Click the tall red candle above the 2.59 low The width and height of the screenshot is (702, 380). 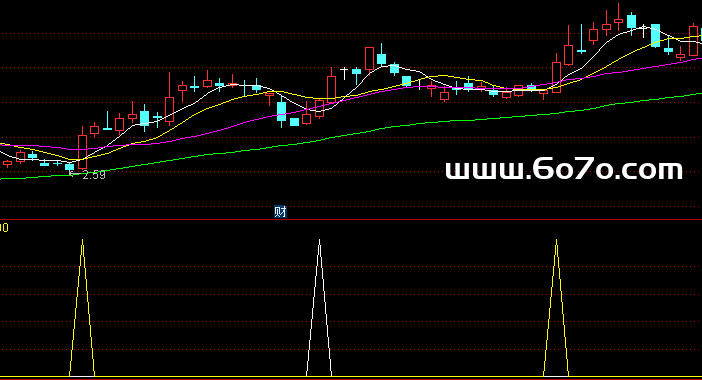[x=82, y=151]
